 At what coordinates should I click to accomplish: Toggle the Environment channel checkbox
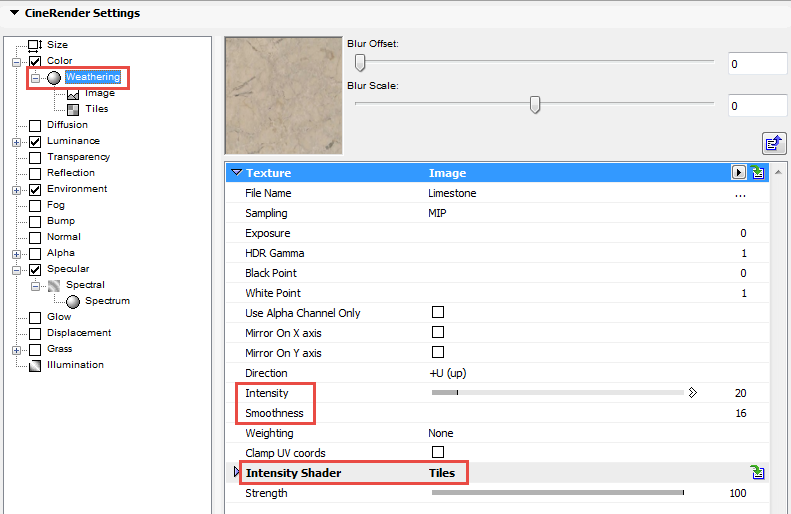pos(35,190)
